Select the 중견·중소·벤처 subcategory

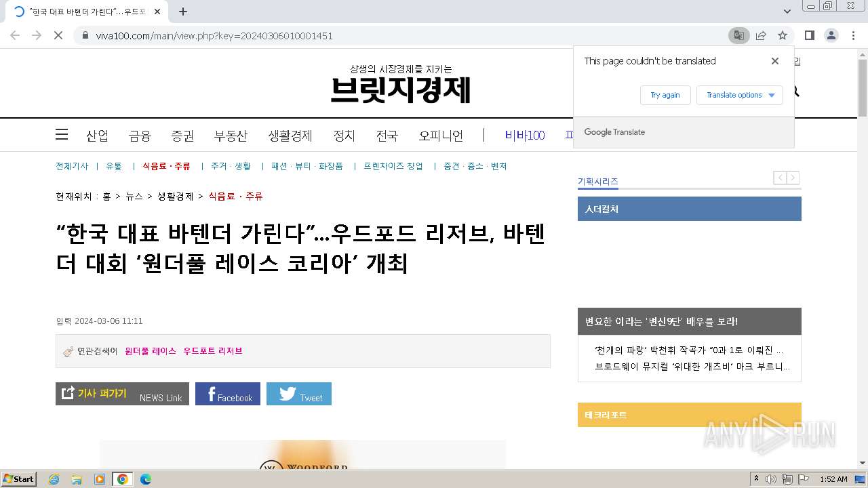coord(475,166)
